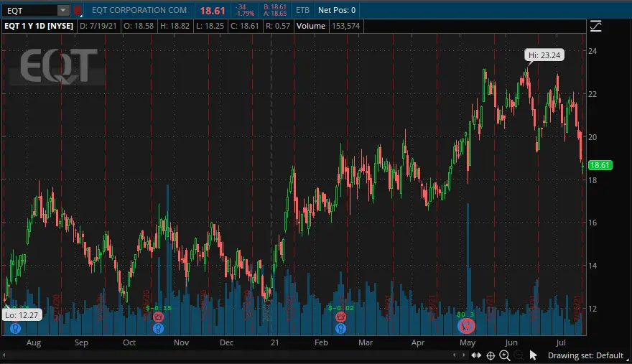Image resolution: width=632 pixels, height=364 pixels.
Task: Click the 24 price axis label
Action: tap(592, 51)
